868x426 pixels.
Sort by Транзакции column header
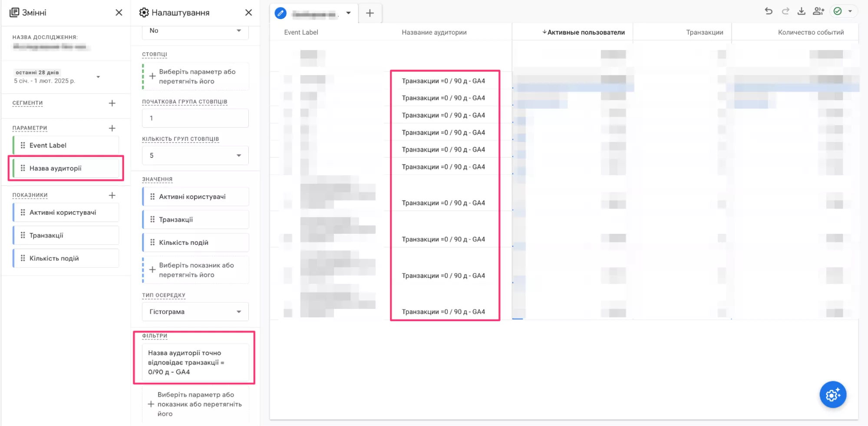pyautogui.click(x=704, y=32)
